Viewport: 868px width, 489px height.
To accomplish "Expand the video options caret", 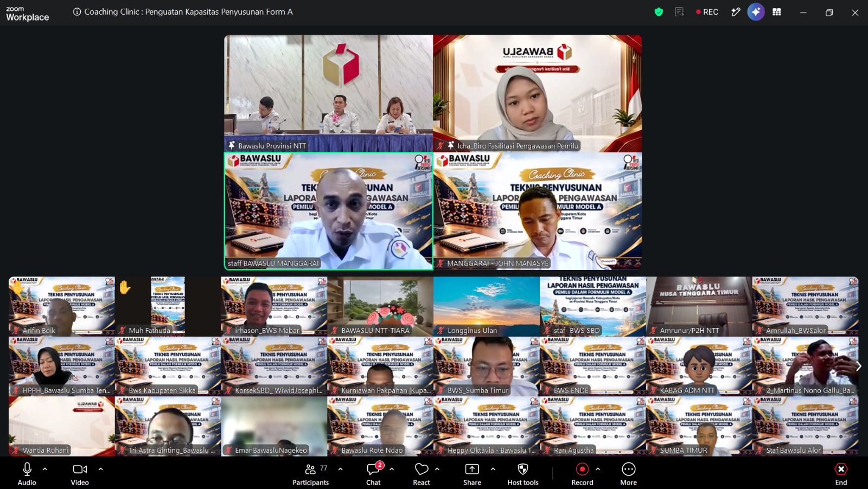I will coord(100,469).
